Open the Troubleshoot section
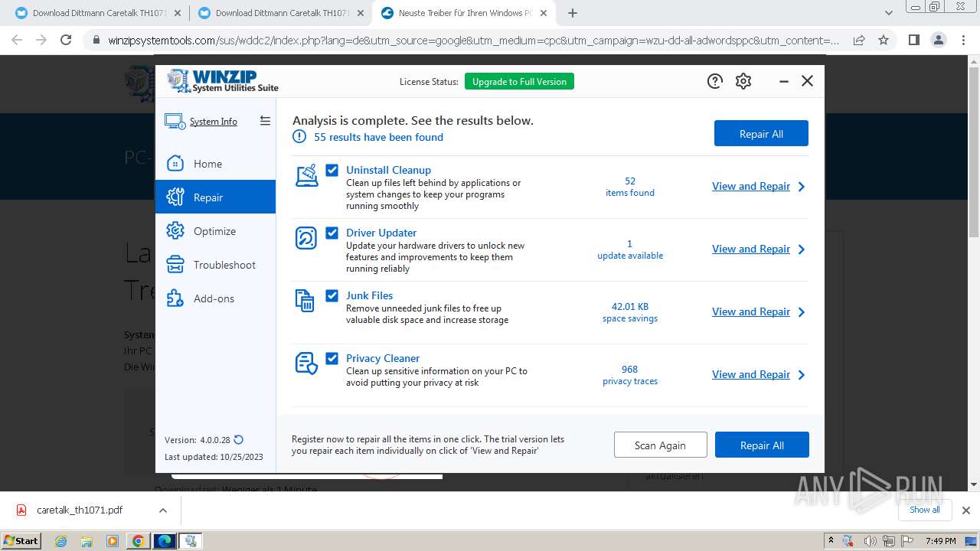The width and height of the screenshot is (980, 551). 215,265
